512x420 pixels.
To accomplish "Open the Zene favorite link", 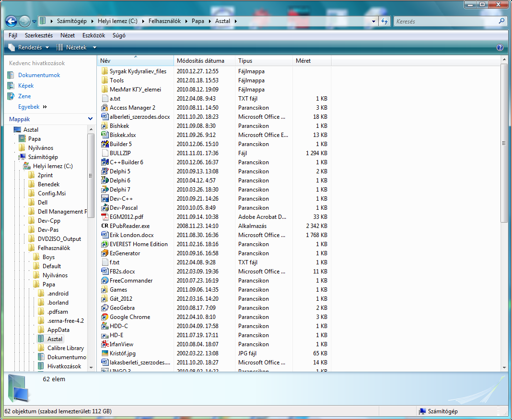I will (x=24, y=96).
